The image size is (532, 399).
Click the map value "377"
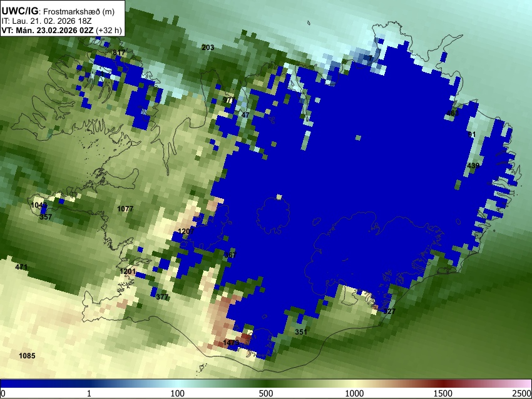point(162,297)
